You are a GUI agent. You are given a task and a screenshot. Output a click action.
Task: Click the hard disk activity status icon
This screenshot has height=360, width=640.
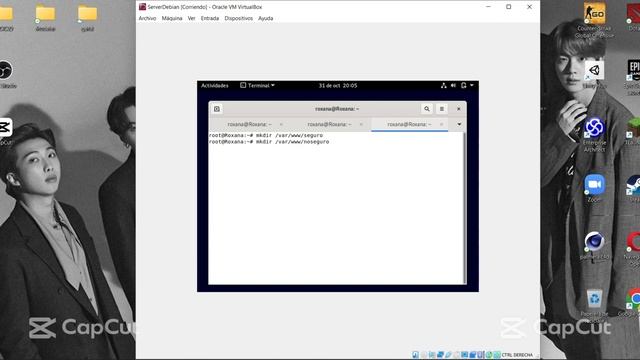pyautogui.click(x=415, y=355)
